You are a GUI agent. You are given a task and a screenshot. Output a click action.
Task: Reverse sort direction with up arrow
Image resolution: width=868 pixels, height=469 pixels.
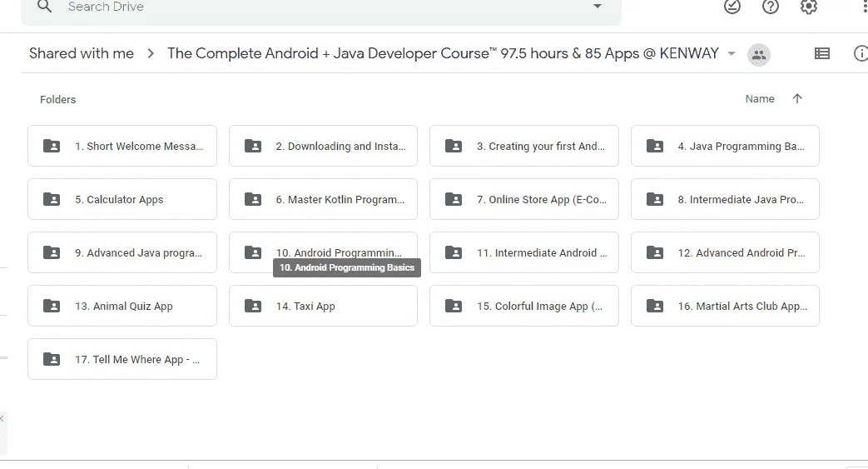(797, 98)
